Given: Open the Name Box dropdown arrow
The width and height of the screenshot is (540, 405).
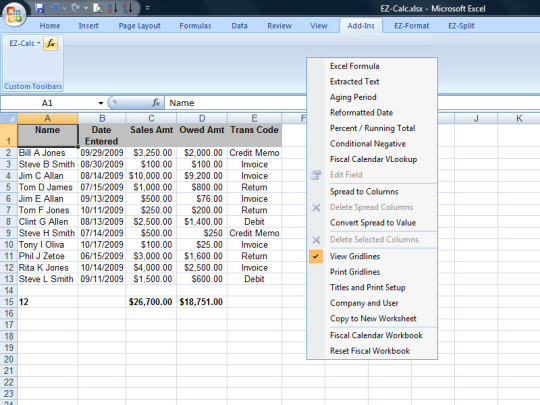Looking at the screenshot, I should pos(101,103).
